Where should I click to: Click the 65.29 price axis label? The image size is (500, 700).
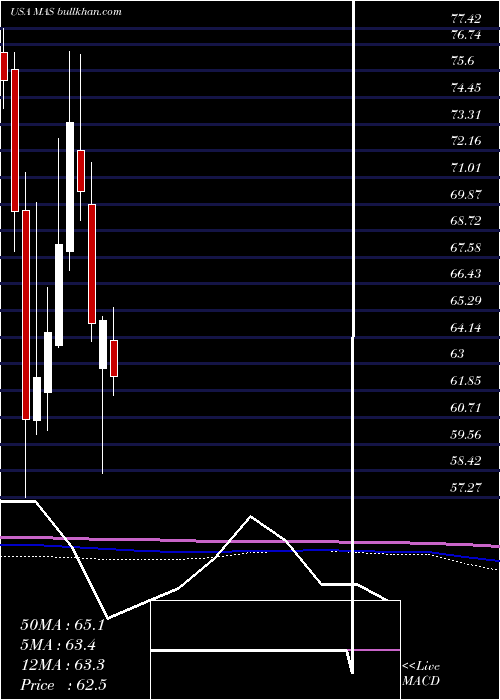tap(466, 300)
